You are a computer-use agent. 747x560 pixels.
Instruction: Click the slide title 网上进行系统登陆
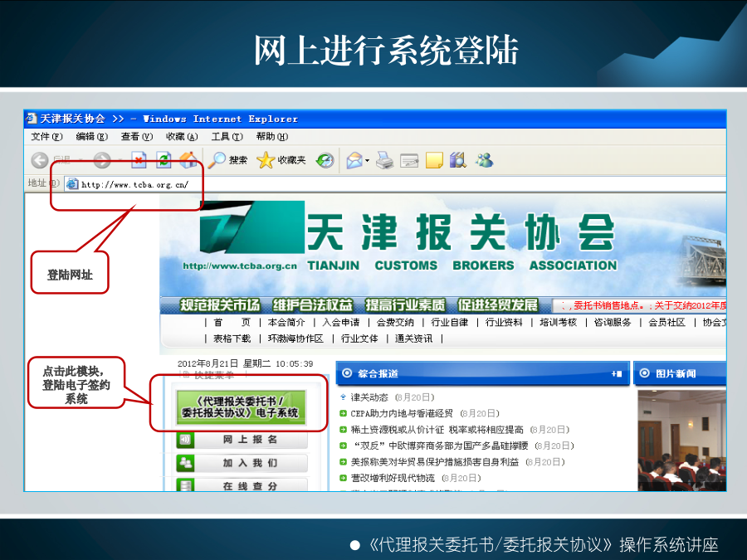386,50
